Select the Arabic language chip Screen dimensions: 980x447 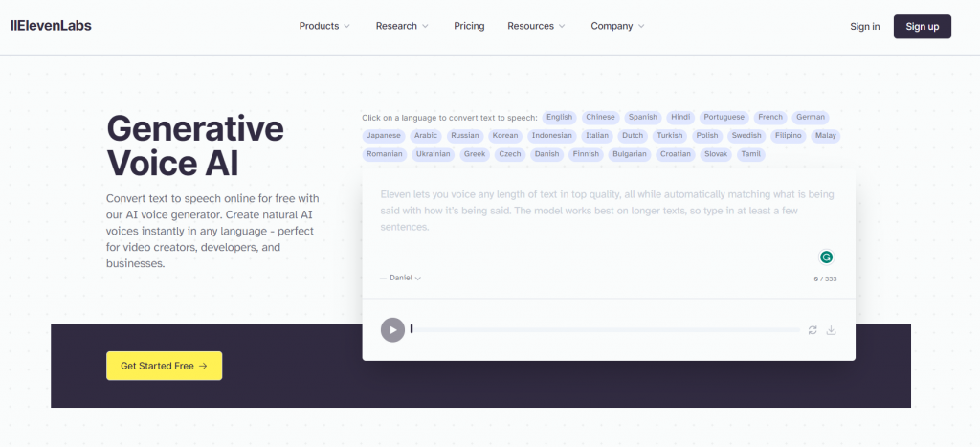[x=426, y=136]
